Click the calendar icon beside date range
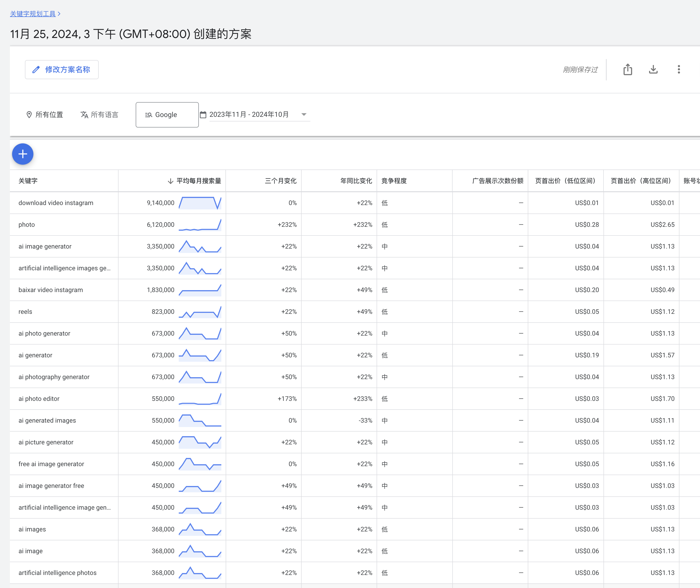This screenshot has width=700, height=588. 203,115
